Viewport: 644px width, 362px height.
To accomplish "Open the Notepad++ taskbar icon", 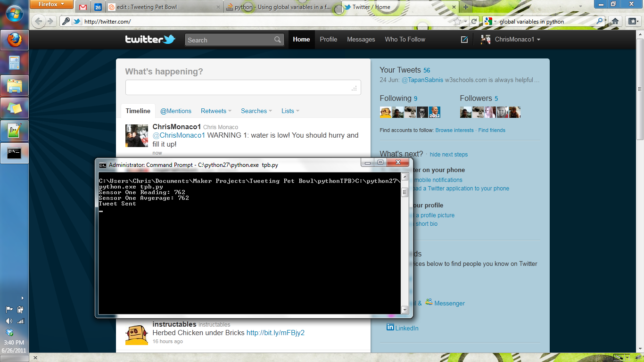I will click(x=15, y=131).
